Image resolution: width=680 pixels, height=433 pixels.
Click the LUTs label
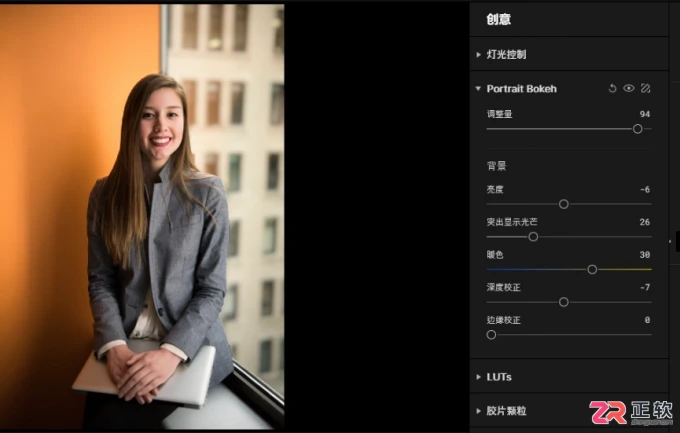[x=499, y=377]
